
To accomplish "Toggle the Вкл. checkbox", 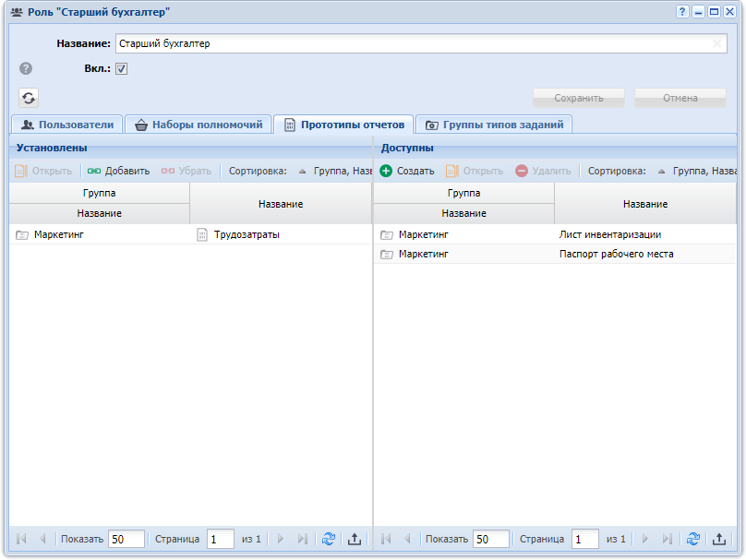I will pyautogui.click(x=121, y=68).
